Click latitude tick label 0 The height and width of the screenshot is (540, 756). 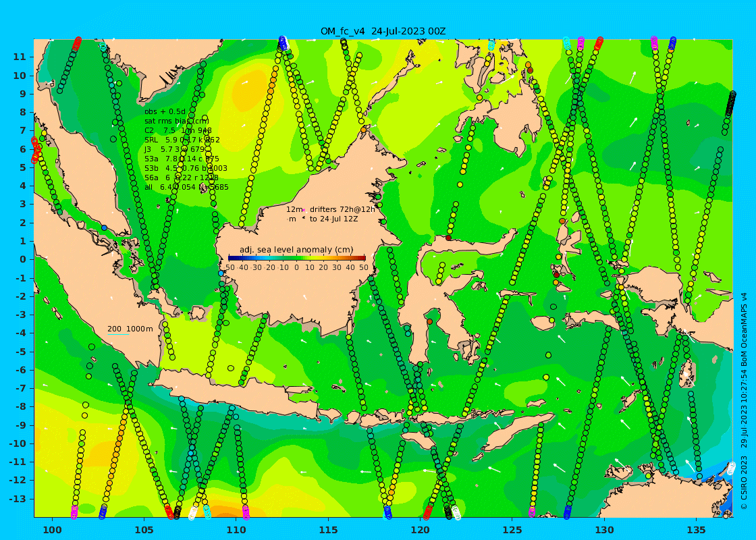coord(23,259)
